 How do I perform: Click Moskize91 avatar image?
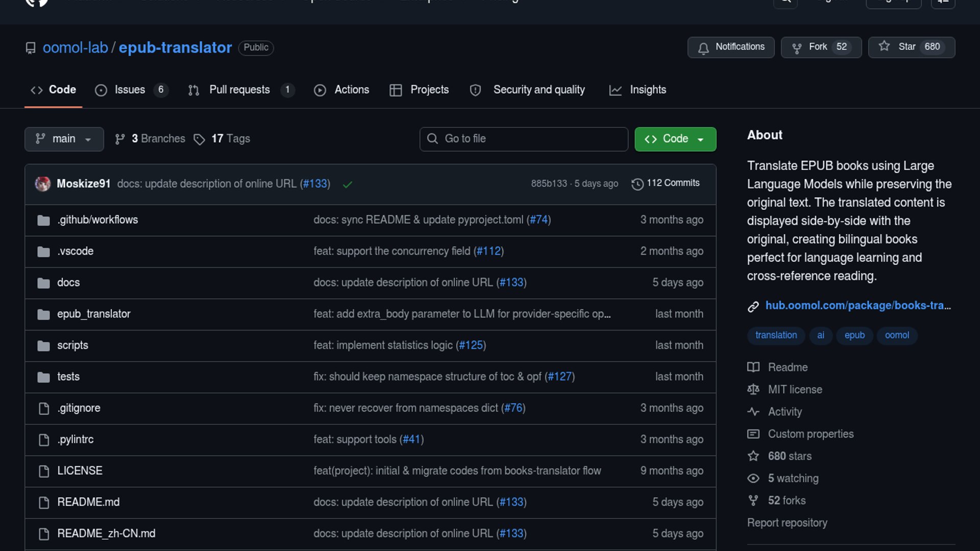click(43, 184)
